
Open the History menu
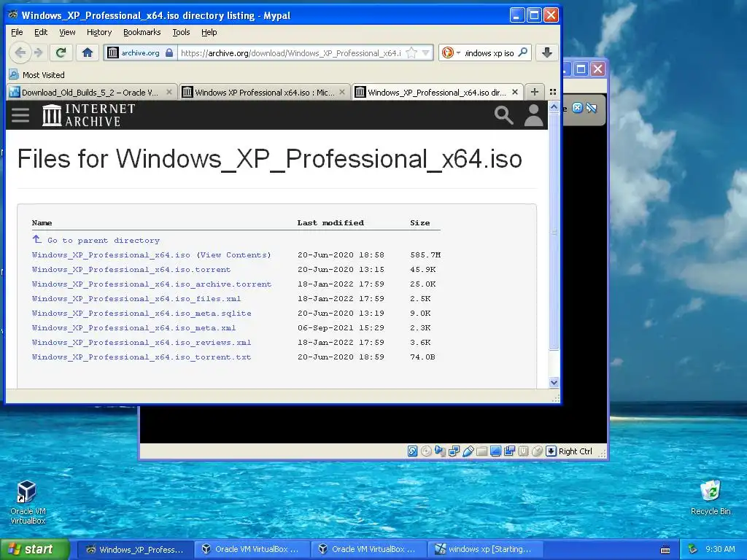[x=98, y=32]
